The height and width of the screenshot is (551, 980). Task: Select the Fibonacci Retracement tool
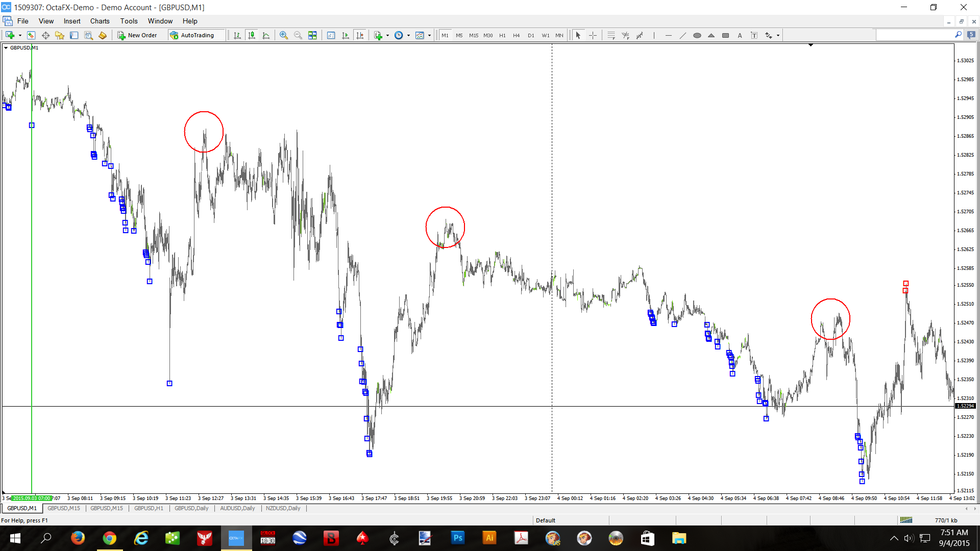pyautogui.click(x=611, y=35)
